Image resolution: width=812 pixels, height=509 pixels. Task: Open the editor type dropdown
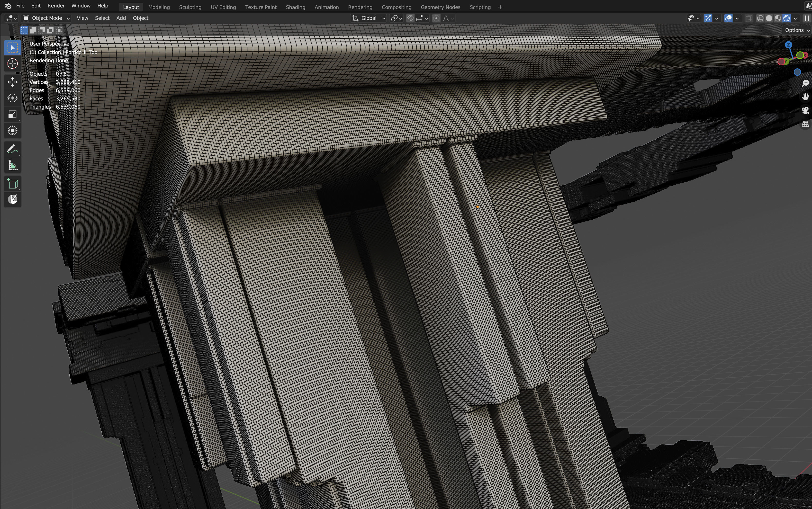coord(11,18)
